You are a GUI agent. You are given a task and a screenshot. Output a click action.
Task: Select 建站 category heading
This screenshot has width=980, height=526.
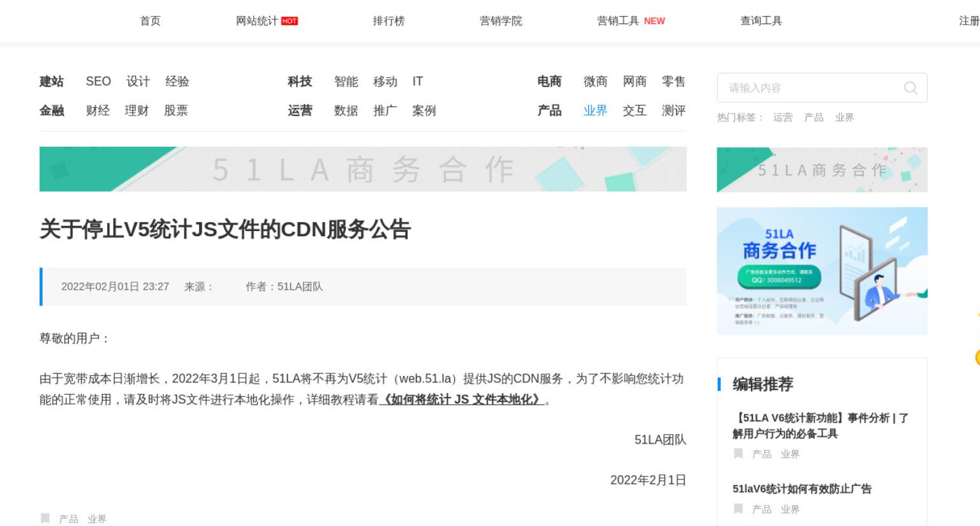pyautogui.click(x=52, y=82)
